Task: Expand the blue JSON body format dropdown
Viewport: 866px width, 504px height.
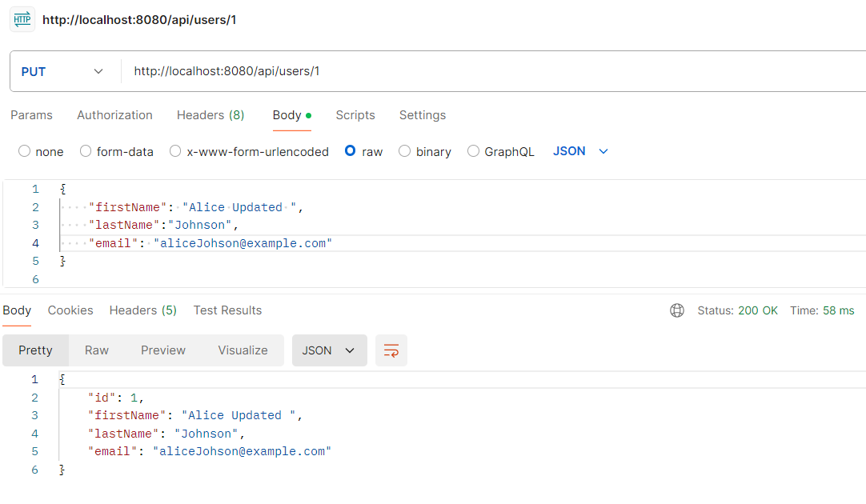Action: (580, 151)
